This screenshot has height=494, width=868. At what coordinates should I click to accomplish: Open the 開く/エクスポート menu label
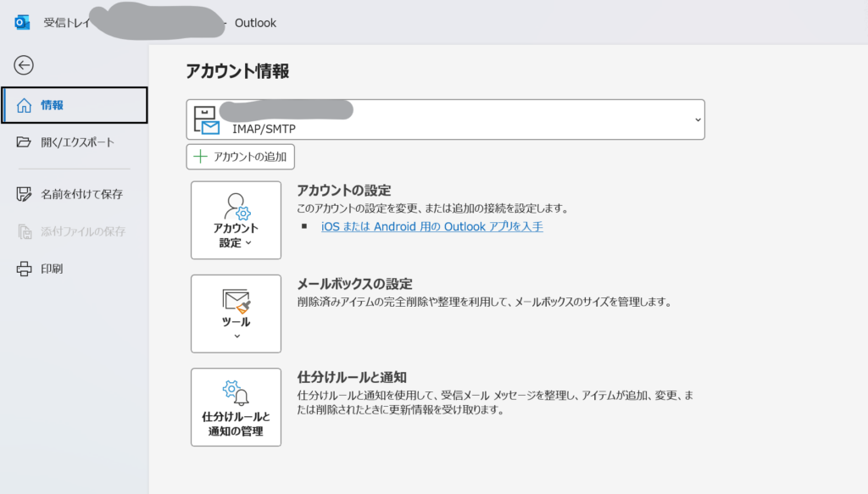pyautogui.click(x=78, y=142)
